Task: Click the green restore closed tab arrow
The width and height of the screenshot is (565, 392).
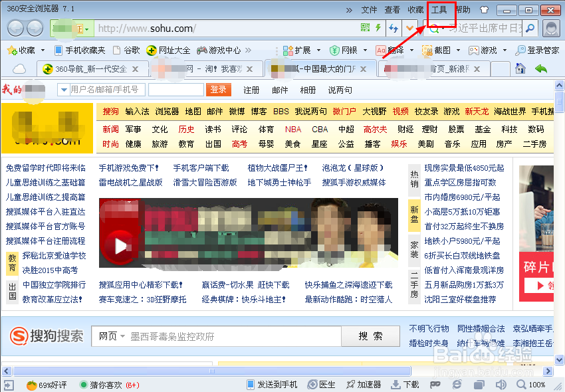Action: 541,68
